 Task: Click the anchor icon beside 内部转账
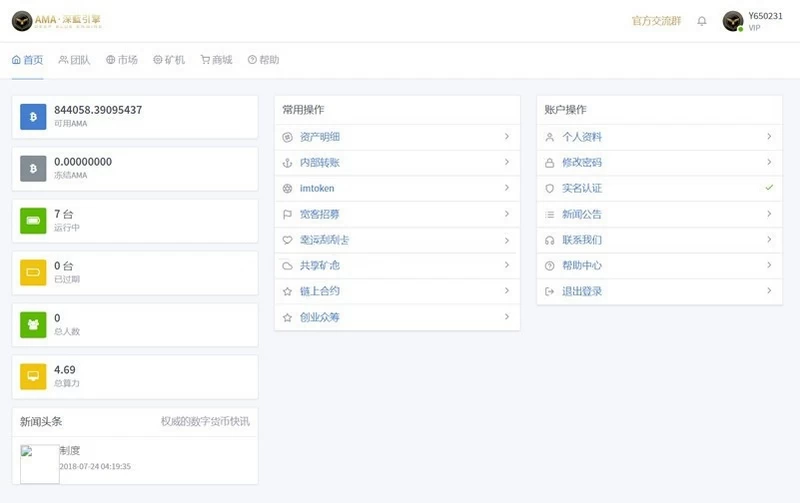[287, 163]
